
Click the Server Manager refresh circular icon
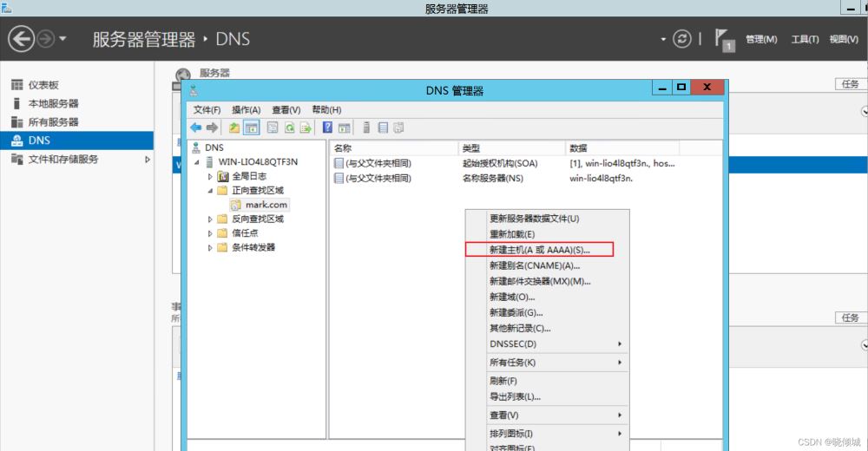pos(682,39)
